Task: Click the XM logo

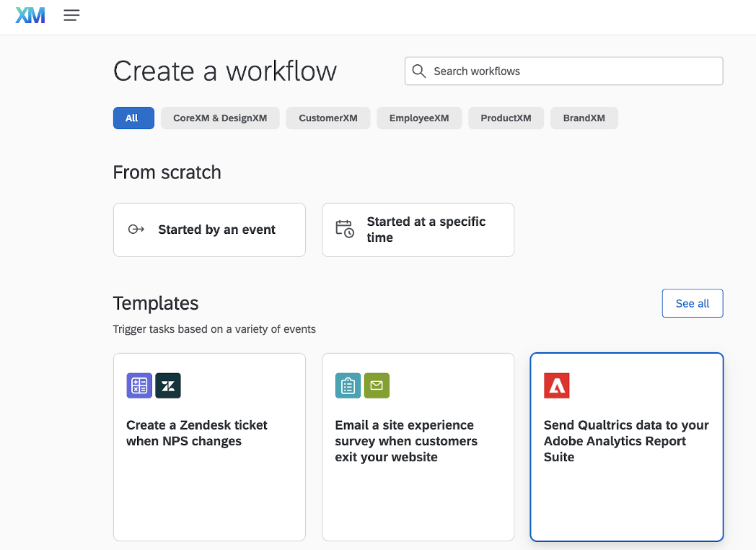Action: (x=30, y=15)
